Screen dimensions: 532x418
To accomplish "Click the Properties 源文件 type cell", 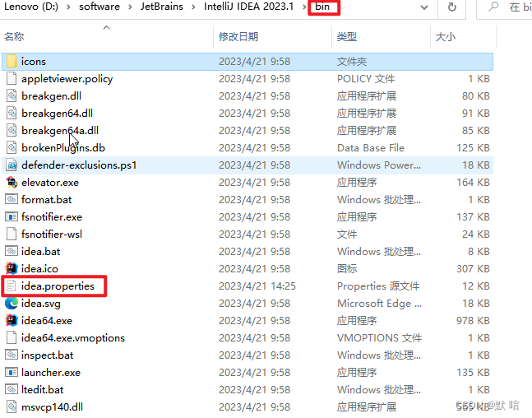I will pyautogui.click(x=378, y=286).
